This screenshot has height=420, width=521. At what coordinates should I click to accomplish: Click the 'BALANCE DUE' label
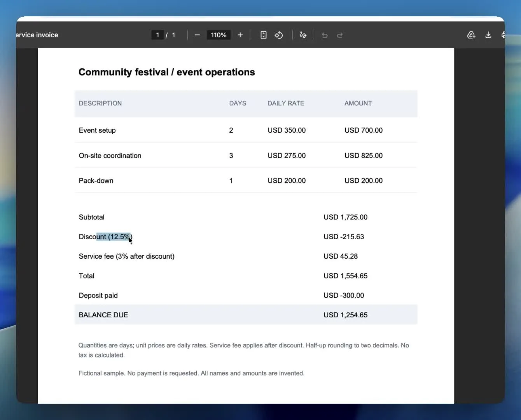[x=103, y=315]
